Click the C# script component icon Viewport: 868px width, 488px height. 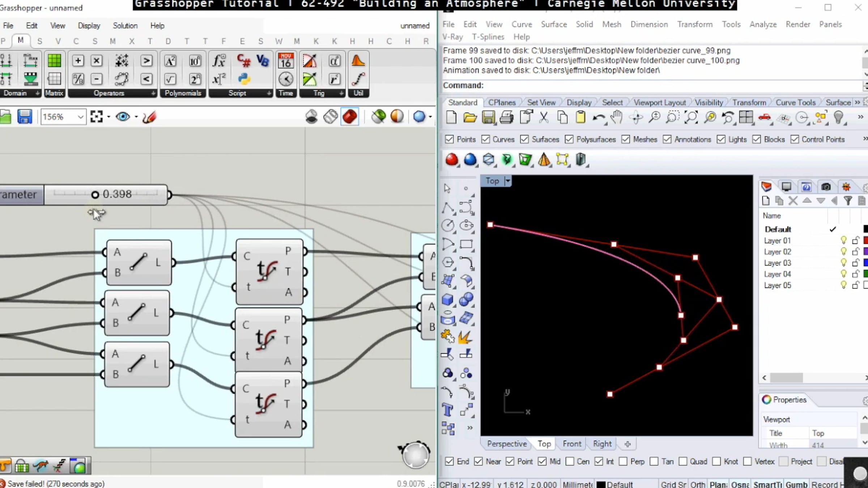coord(243,61)
